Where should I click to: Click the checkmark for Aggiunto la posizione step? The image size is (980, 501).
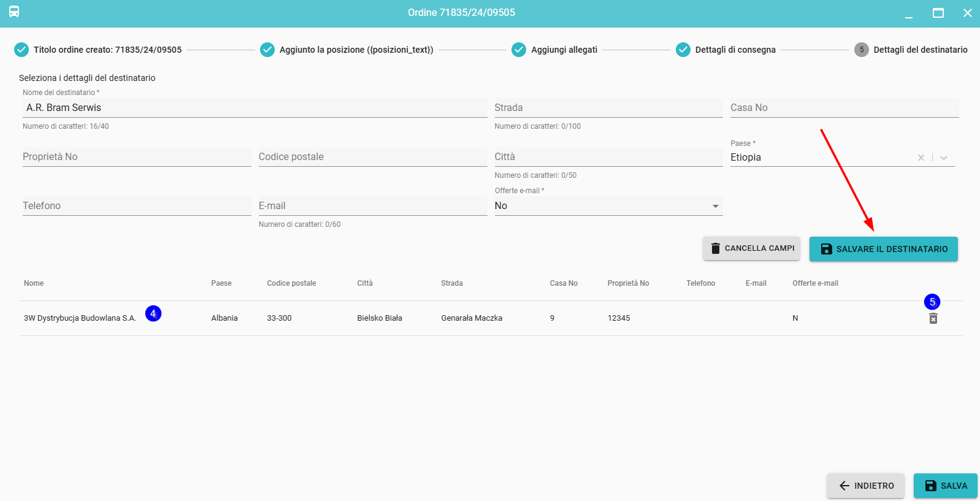[x=267, y=50]
